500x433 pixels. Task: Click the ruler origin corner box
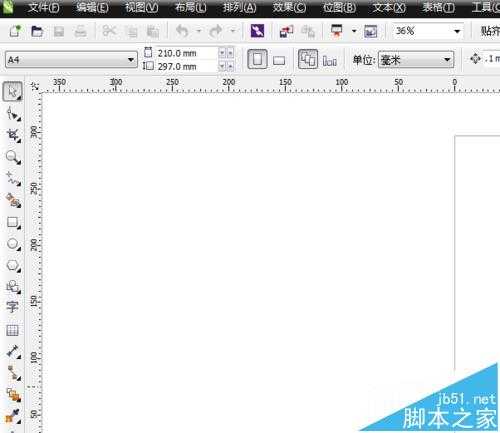pyautogui.click(x=34, y=86)
